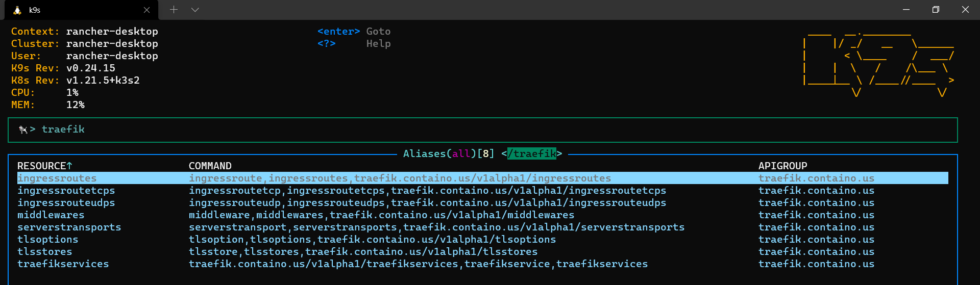980x285 pixels.
Task: Click the CPU 1% value
Action: [x=72, y=92]
